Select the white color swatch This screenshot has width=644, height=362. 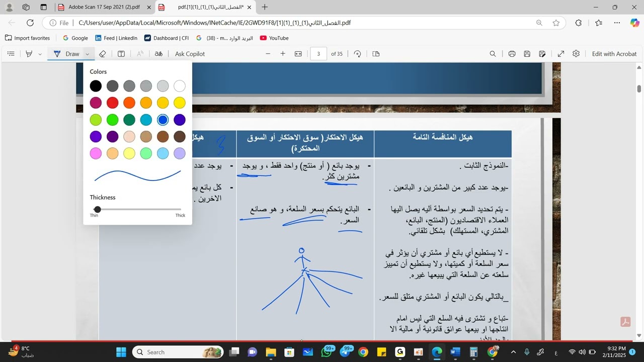(180, 86)
